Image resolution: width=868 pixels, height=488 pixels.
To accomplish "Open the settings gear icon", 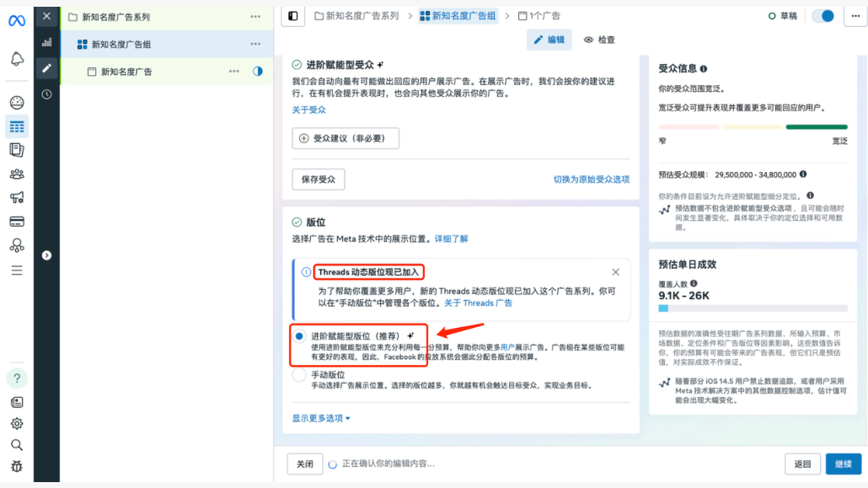I will (x=17, y=423).
